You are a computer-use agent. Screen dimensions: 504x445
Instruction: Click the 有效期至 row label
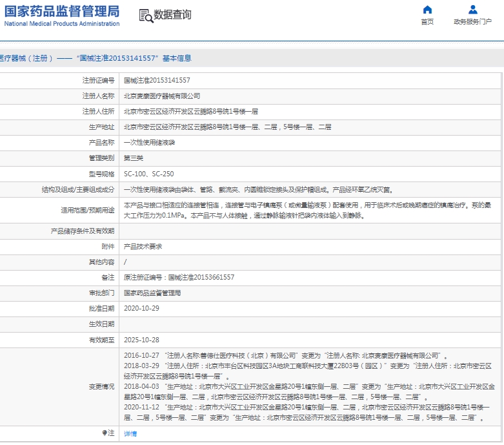[x=101, y=340]
